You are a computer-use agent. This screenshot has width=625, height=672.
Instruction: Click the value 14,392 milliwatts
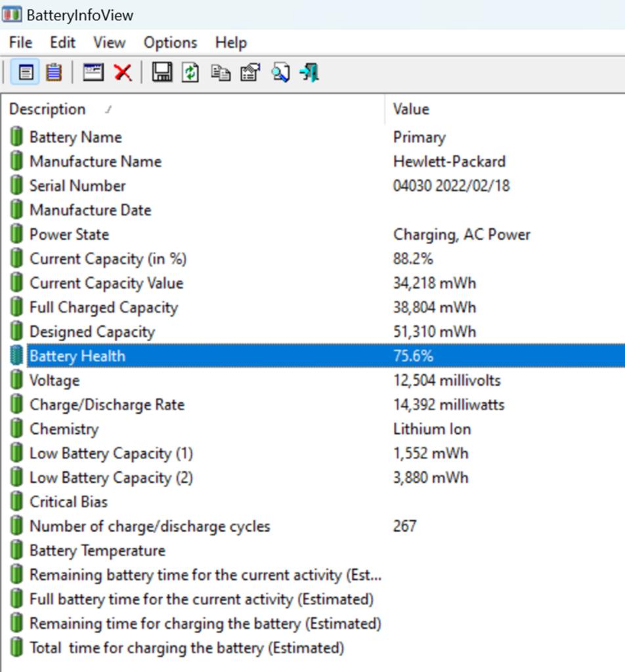click(x=449, y=404)
